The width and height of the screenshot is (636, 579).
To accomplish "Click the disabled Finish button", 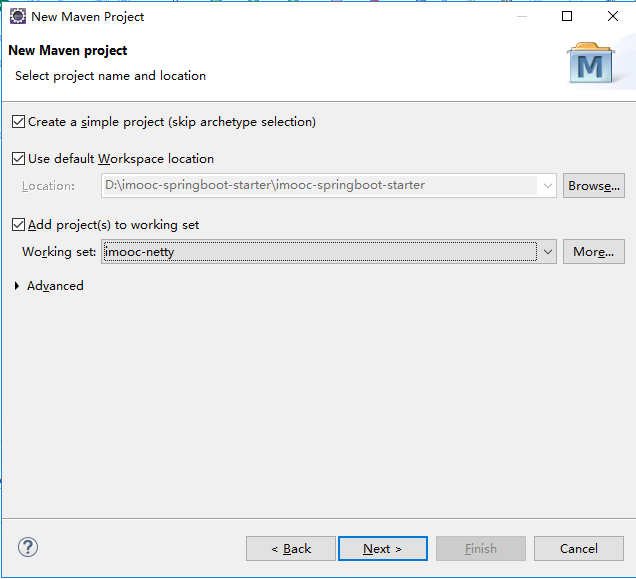I will click(x=480, y=548).
